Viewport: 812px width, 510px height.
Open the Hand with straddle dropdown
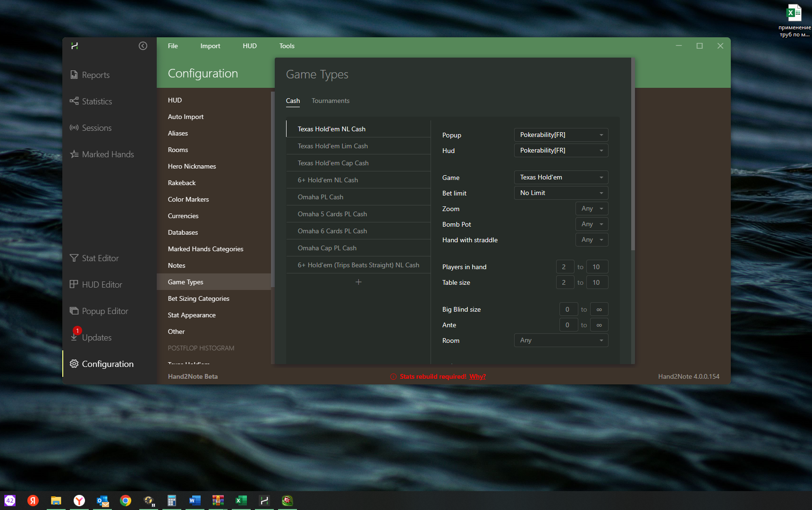coord(592,240)
